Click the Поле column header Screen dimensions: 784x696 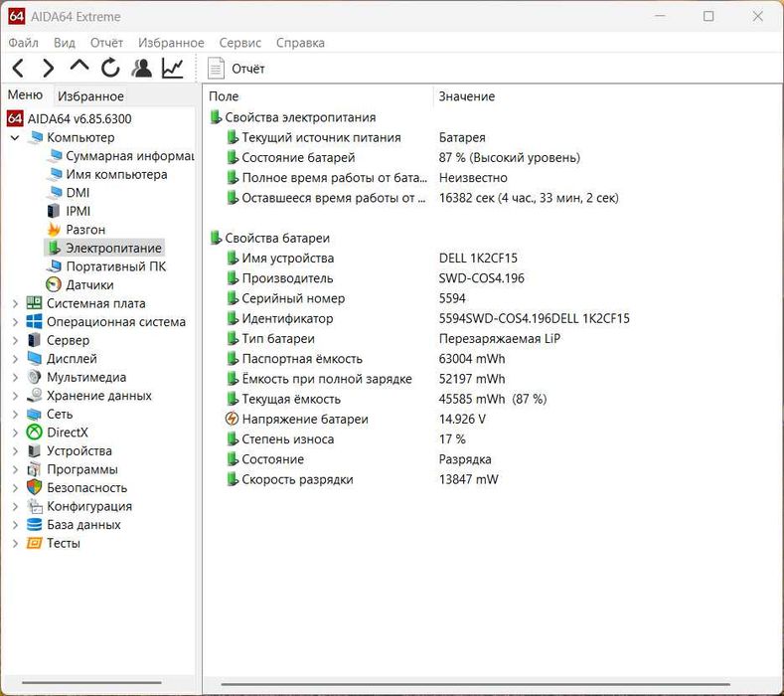coord(224,96)
